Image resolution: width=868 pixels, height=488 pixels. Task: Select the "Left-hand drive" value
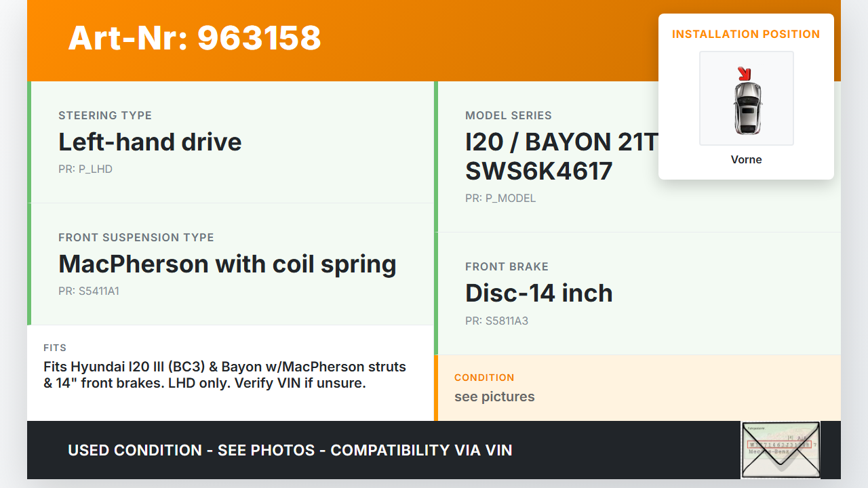(150, 142)
